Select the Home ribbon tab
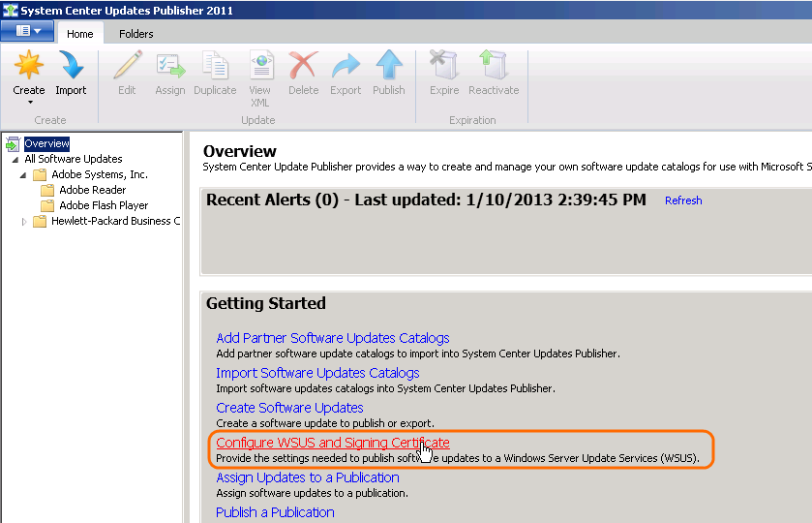 coord(80,34)
